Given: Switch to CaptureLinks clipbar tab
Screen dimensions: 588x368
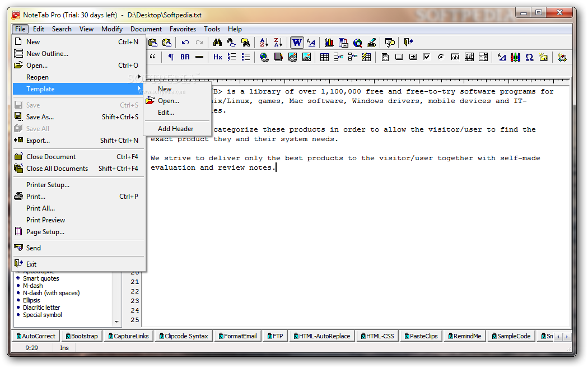Looking at the screenshot, I should coord(128,336).
